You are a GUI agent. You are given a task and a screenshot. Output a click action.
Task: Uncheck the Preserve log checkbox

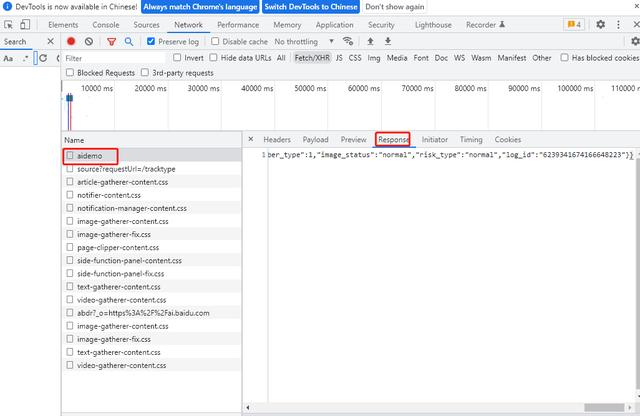(x=151, y=42)
